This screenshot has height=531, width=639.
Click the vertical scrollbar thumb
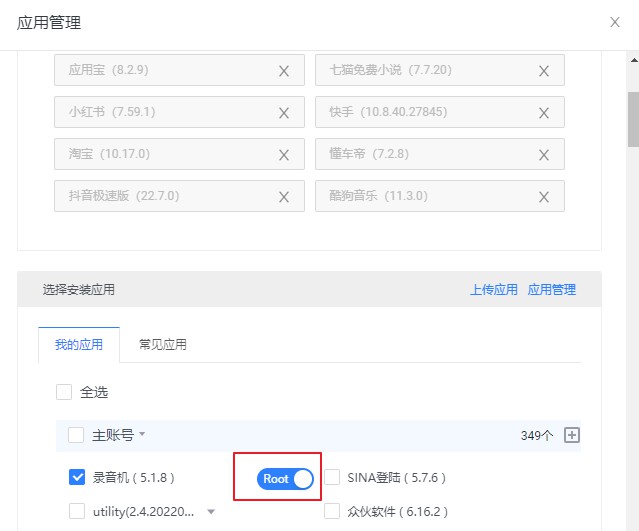(x=632, y=120)
